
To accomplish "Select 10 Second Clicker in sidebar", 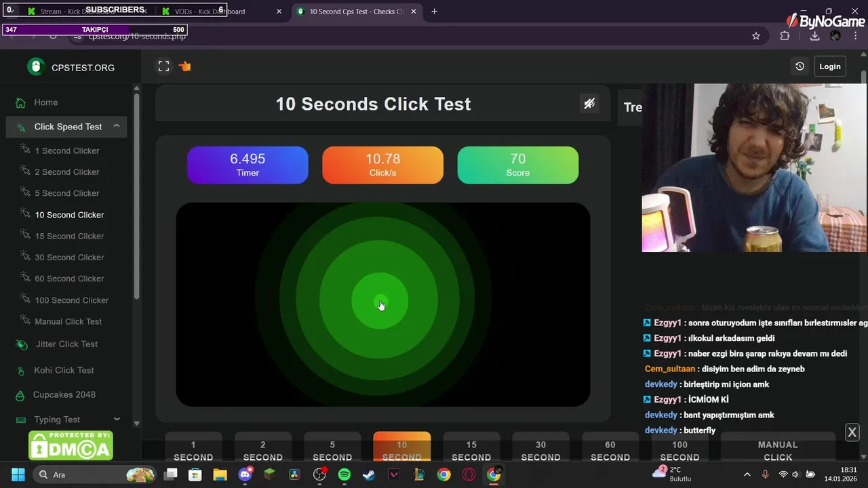I will tap(69, 215).
